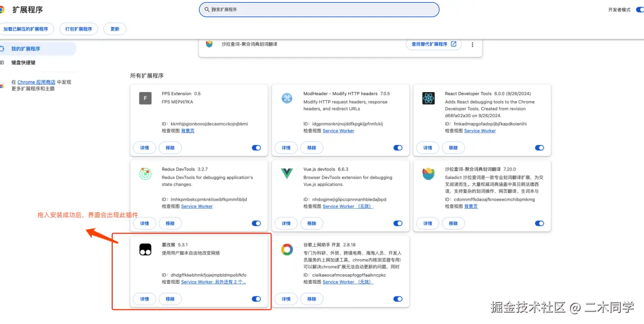Screen dimensions: 644x324
Task: Click the keyboard icon beside 键盘快捷键
Action: (2, 62)
